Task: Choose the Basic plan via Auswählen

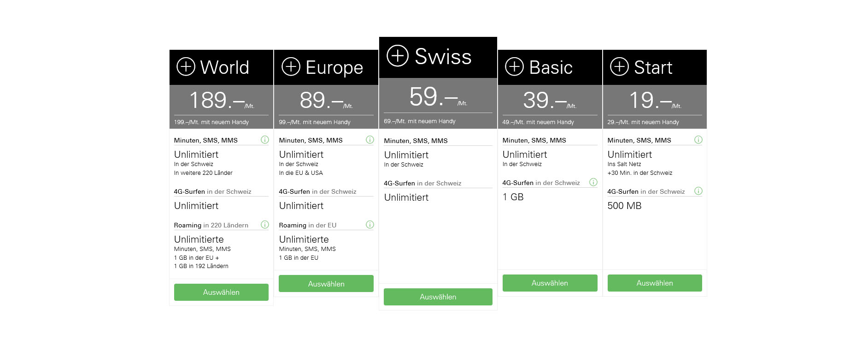Action: pyautogui.click(x=550, y=283)
